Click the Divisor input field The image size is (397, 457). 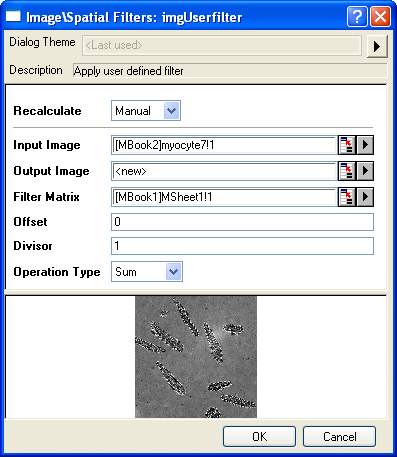tap(242, 246)
